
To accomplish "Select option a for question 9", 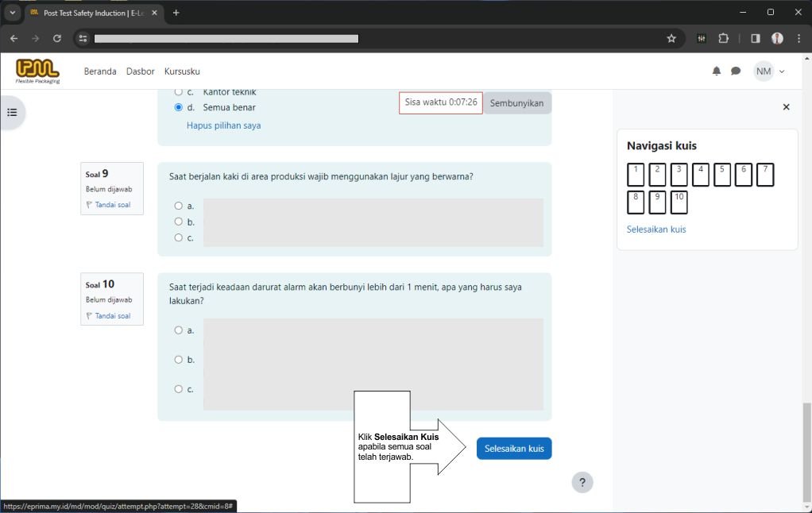I will (179, 206).
